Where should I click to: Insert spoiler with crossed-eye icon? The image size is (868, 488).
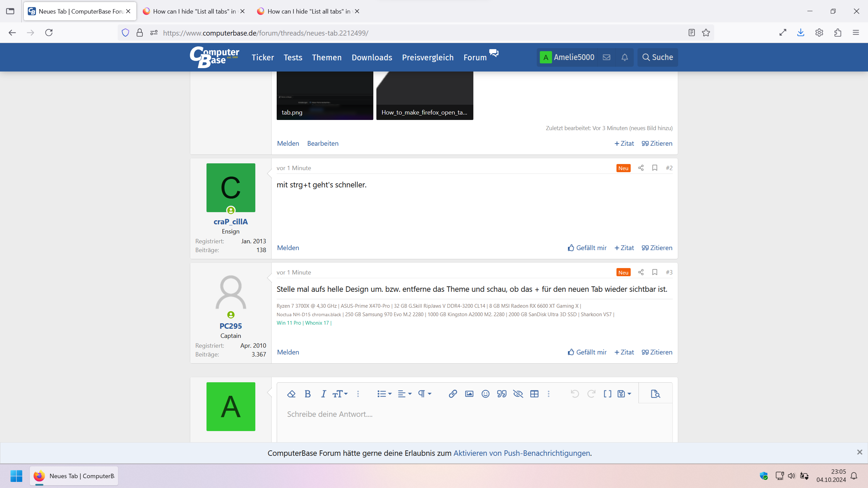518,394
